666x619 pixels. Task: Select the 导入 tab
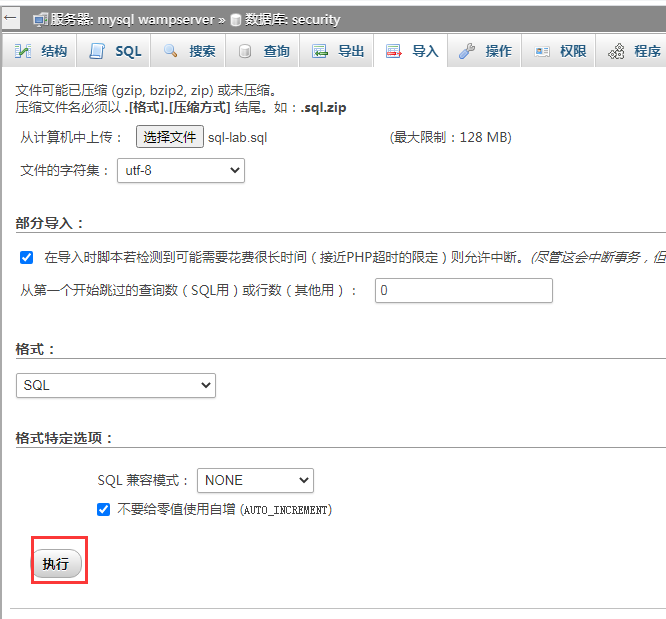coord(410,51)
